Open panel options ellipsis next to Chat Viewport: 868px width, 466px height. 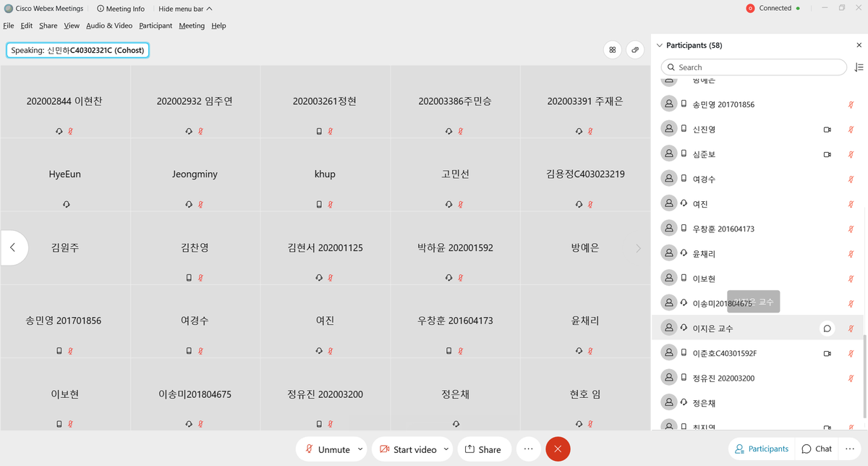pos(849,449)
